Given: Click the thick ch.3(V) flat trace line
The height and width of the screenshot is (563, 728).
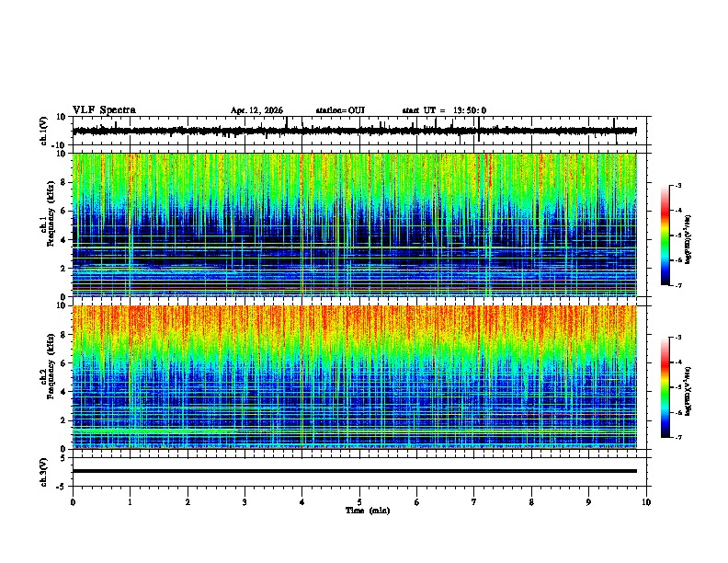Looking at the screenshot, I should click(x=355, y=471).
